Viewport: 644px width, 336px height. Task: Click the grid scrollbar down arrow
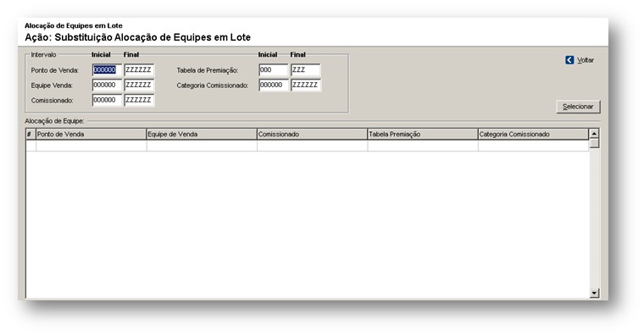(594, 293)
